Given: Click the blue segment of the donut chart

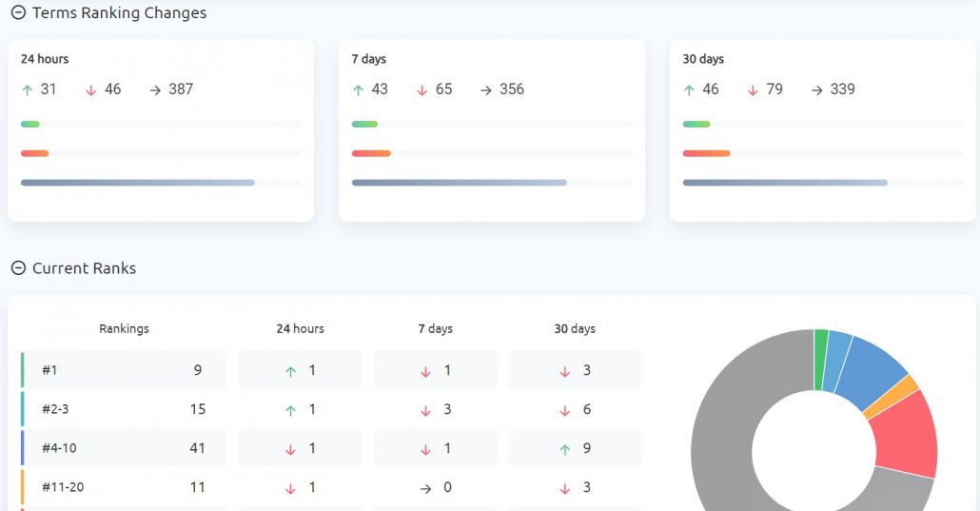Looking at the screenshot, I should pos(870,370).
